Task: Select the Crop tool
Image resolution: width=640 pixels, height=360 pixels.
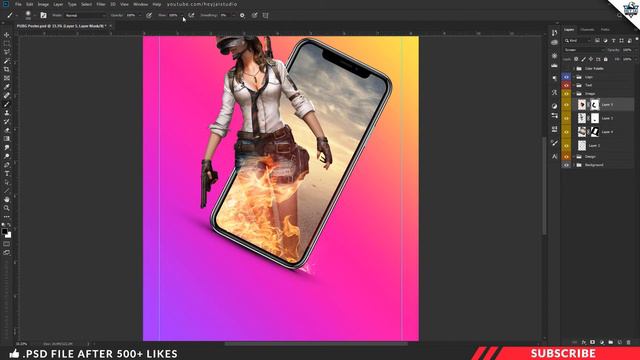Action: click(7, 69)
